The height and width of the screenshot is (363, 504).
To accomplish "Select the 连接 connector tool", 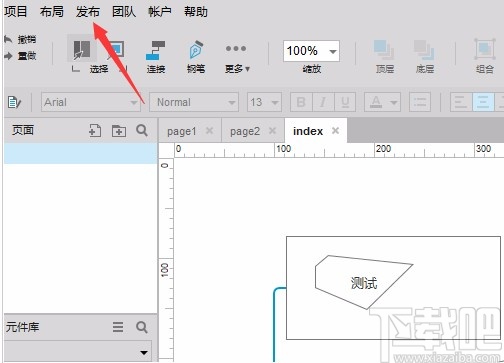I will coord(156,57).
